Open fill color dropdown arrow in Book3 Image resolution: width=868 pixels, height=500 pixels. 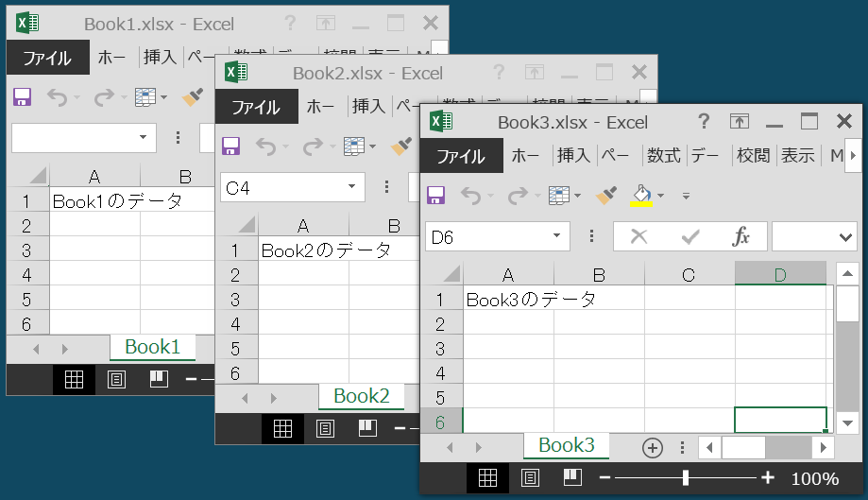pyautogui.click(x=661, y=196)
